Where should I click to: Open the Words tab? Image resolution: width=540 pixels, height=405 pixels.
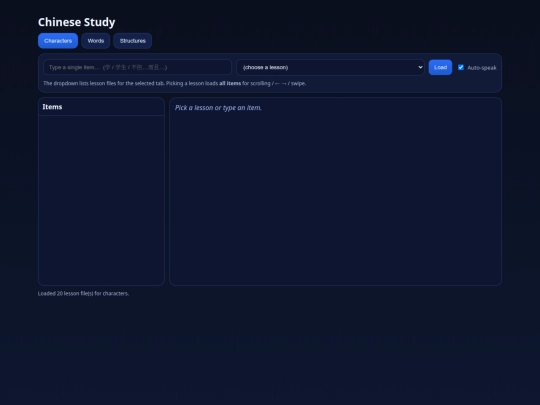(96, 41)
